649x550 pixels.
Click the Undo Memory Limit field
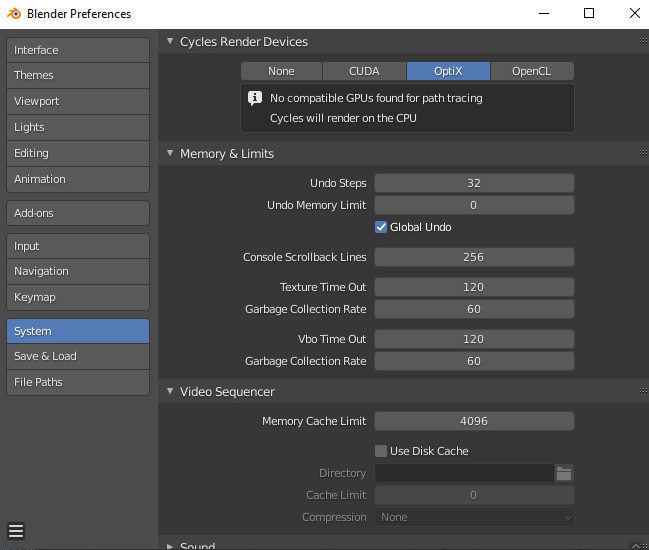(474, 205)
